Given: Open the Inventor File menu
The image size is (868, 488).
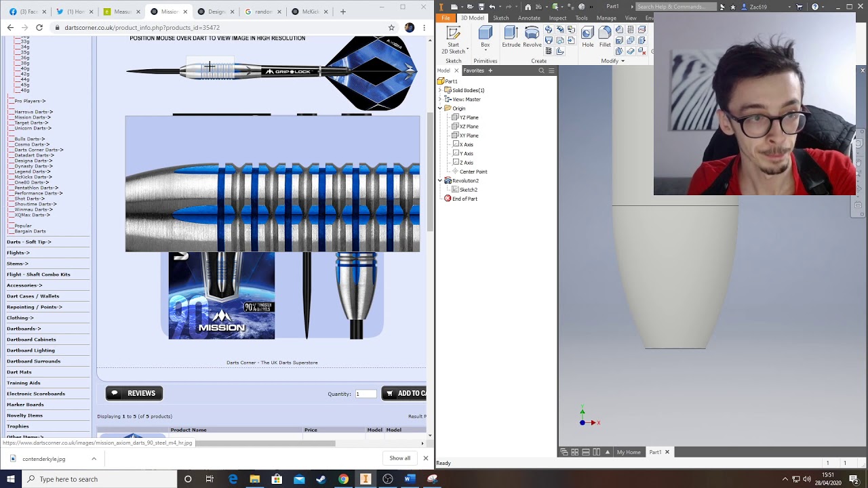Looking at the screenshot, I should (446, 18).
